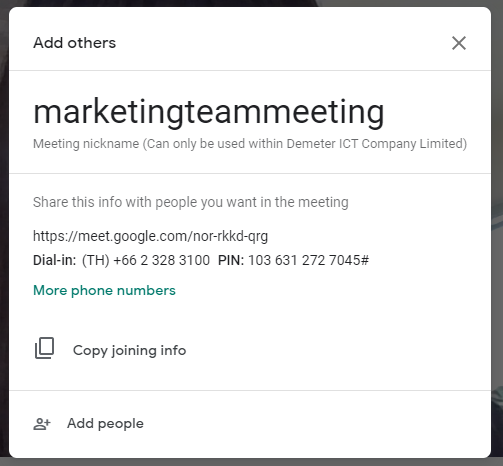The width and height of the screenshot is (503, 466).
Task: Click the Meeting nickname description text
Action: [250, 144]
